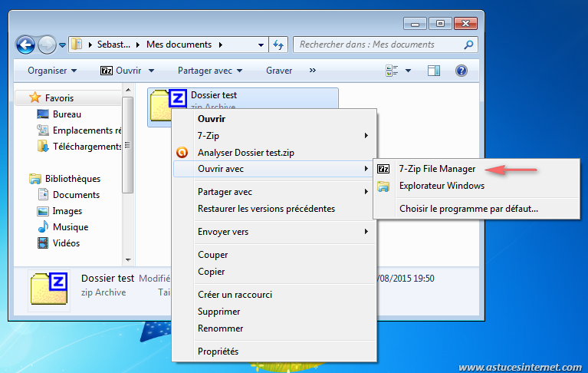This screenshot has height=373, width=588.
Task: Select Emplacements récents in navigation pane
Action: [x=87, y=130]
